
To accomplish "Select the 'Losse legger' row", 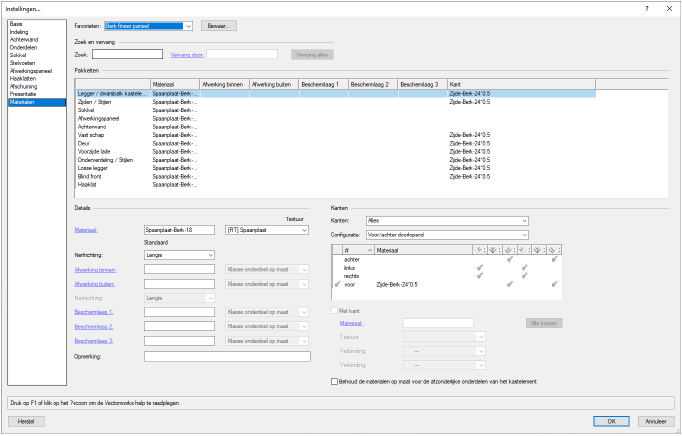I will (x=335, y=168).
